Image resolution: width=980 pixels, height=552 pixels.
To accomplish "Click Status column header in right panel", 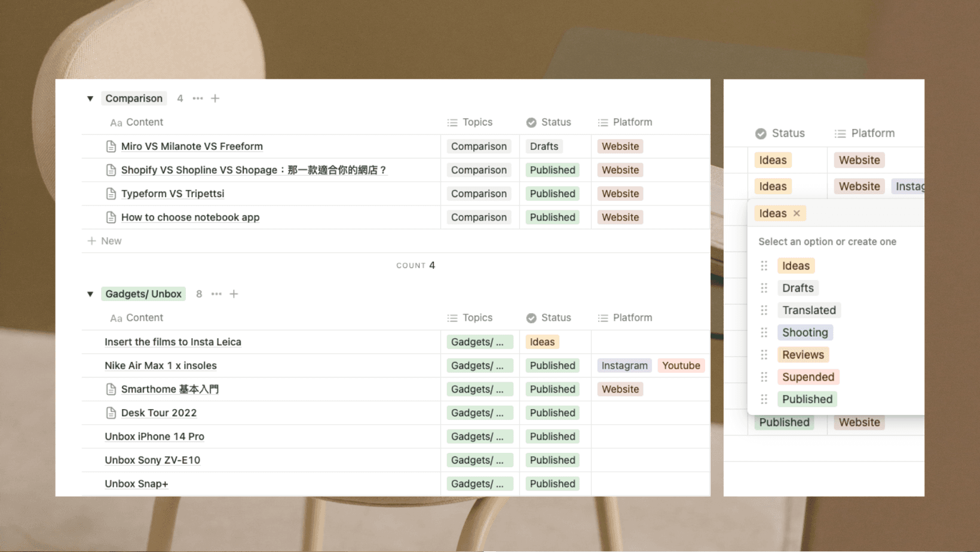I will tap(780, 133).
